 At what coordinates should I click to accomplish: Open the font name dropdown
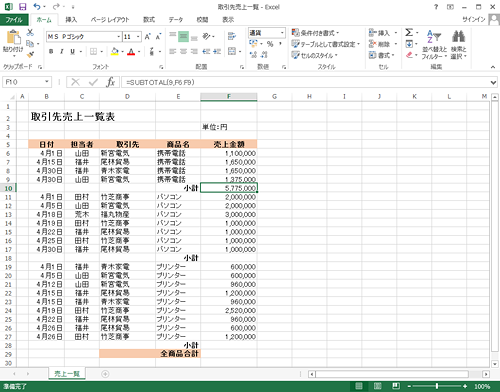(119, 36)
